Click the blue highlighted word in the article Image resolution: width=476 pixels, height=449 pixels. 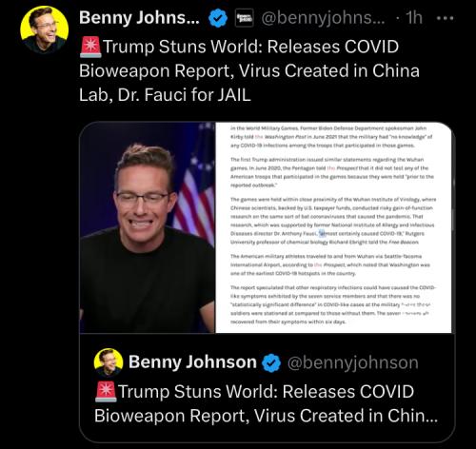click(323, 234)
